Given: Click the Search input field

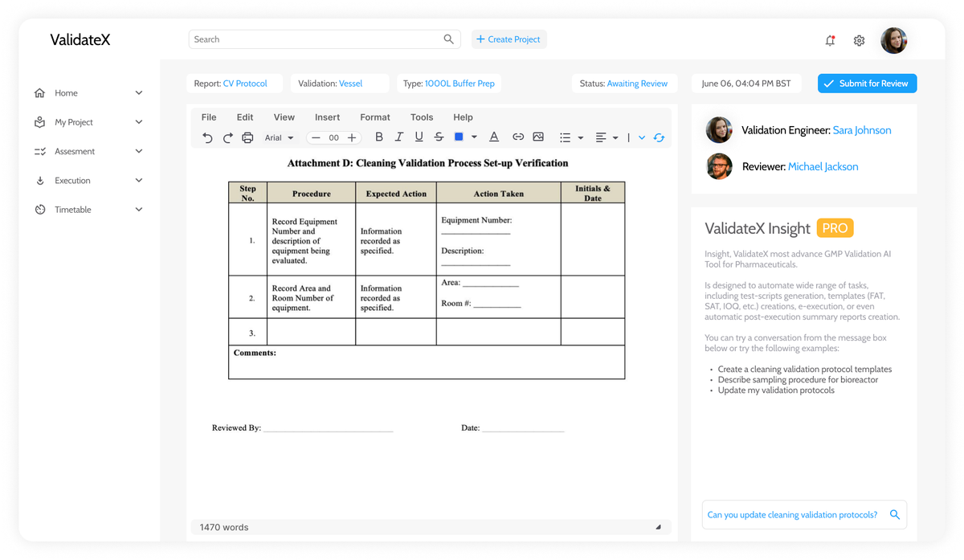Looking at the screenshot, I should pos(325,39).
